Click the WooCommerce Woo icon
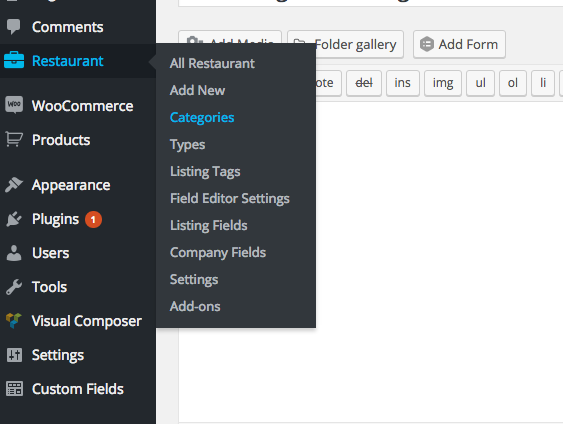Image resolution: width=563 pixels, height=424 pixels. (14, 105)
